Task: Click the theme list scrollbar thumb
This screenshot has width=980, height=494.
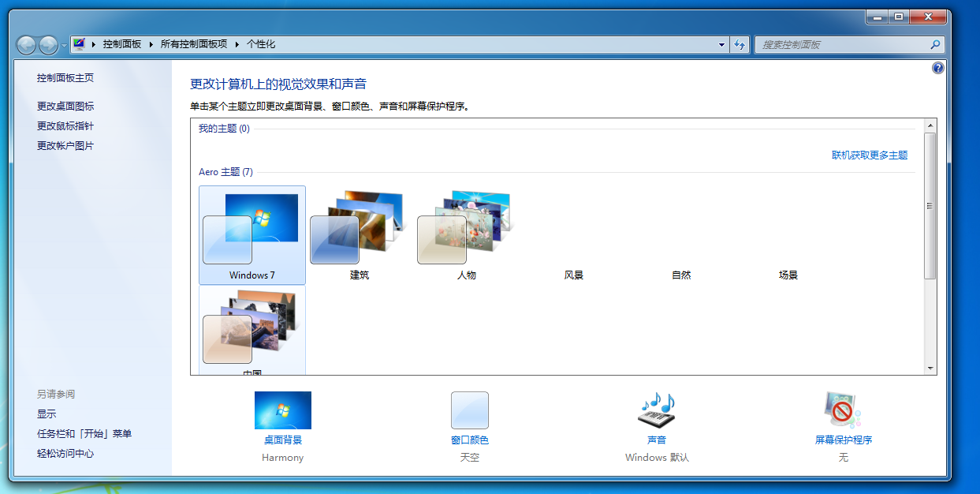Action: (930, 206)
